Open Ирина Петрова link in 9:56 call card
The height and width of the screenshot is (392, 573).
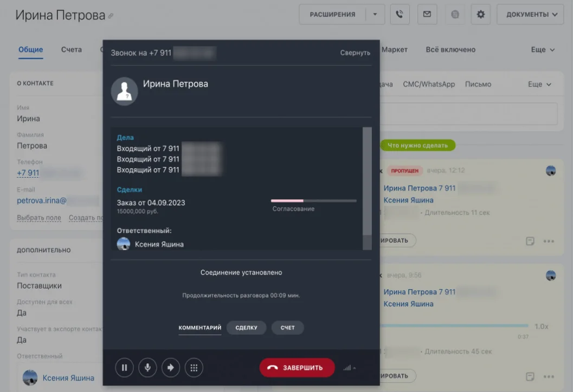(419, 292)
